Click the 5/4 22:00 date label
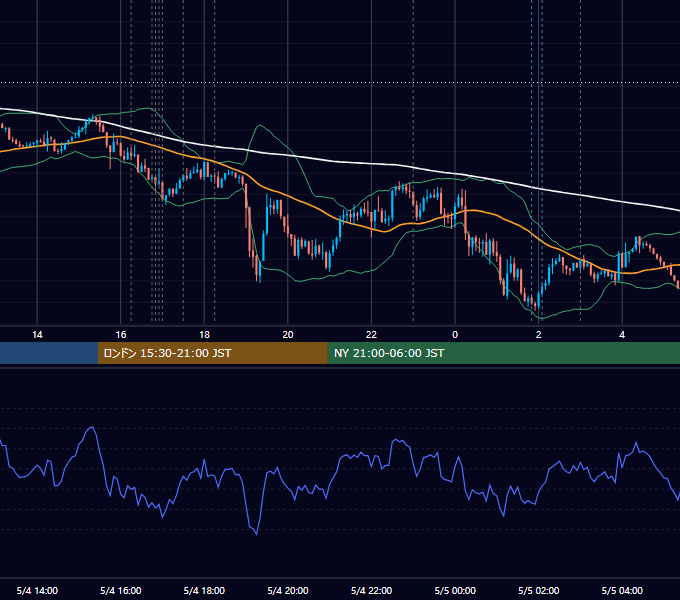The image size is (680, 600). pos(371,590)
